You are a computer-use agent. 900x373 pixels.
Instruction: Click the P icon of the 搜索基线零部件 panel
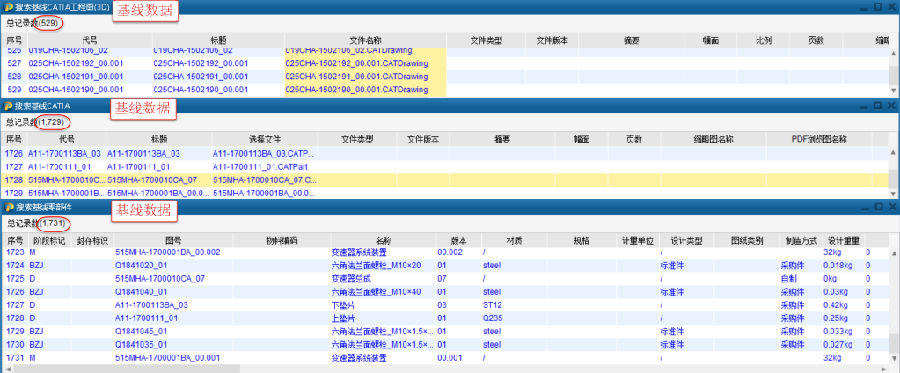9,207
